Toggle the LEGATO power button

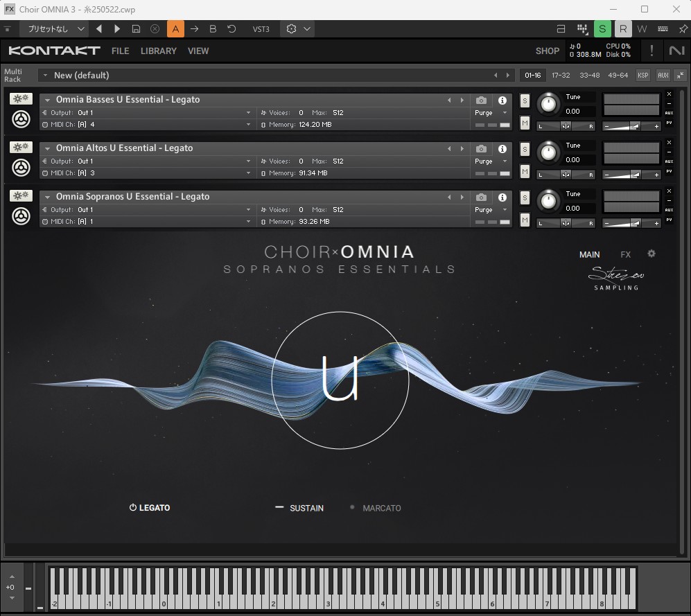tap(132, 508)
